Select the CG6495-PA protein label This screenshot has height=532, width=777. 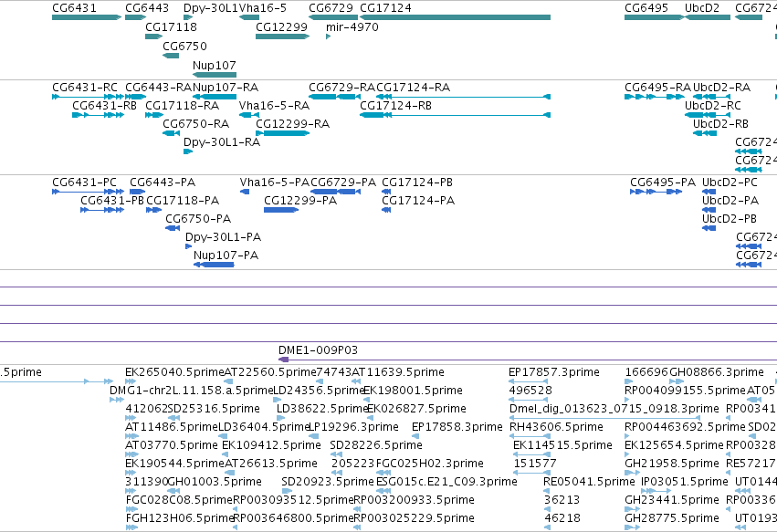(663, 183)
